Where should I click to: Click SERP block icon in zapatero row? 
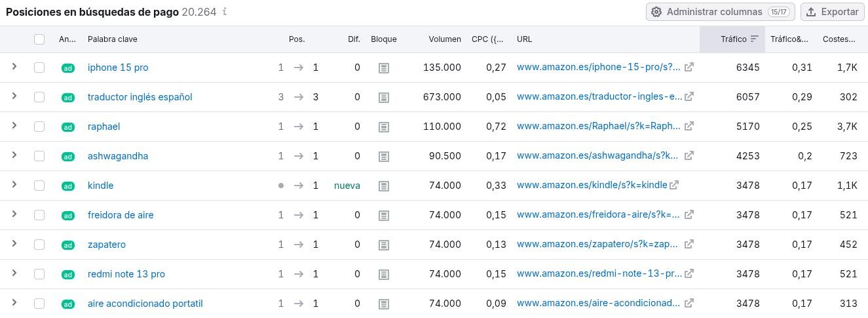[x=384, y=245]
